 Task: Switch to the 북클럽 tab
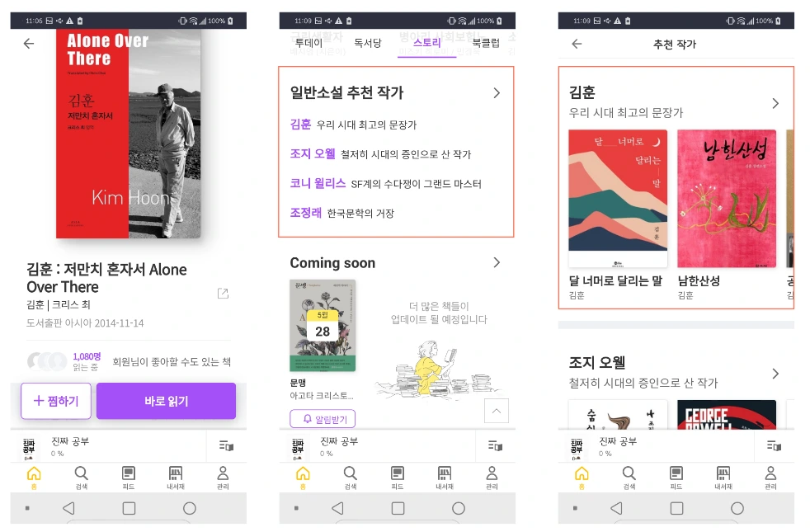coord(486,43)
